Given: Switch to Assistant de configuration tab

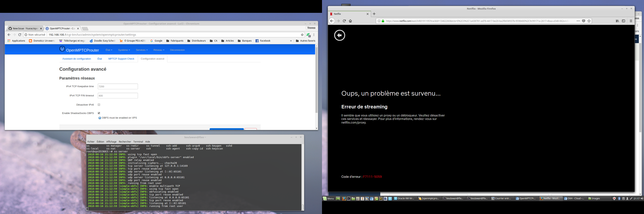Looking at the screenshot, I should [76, 59].
